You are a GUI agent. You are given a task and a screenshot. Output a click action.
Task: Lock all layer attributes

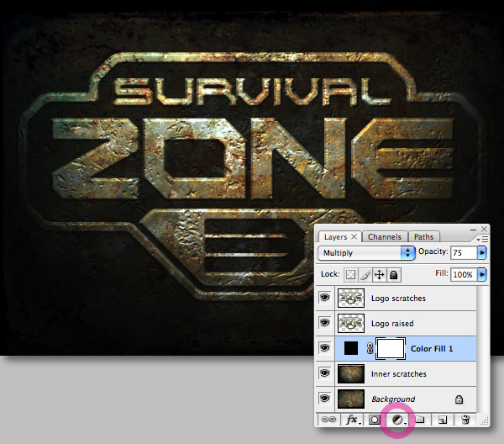(x=394, y=275)
